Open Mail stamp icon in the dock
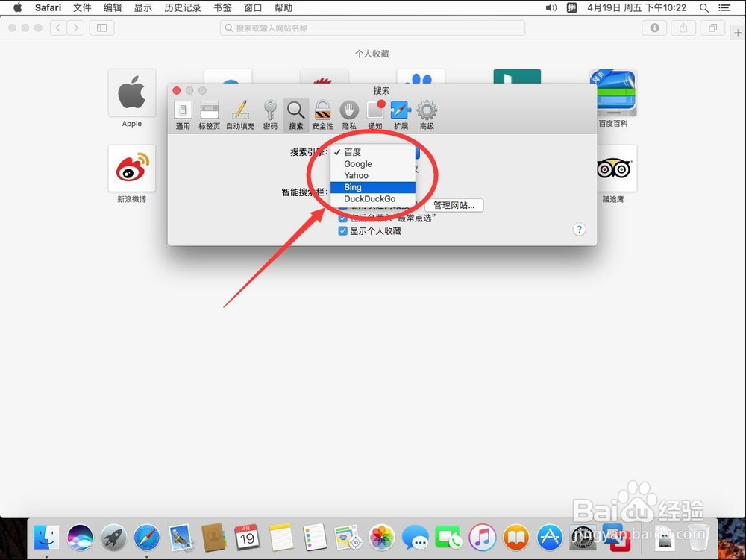This screenshot has width=746, height=560. (x=181, y=538)
